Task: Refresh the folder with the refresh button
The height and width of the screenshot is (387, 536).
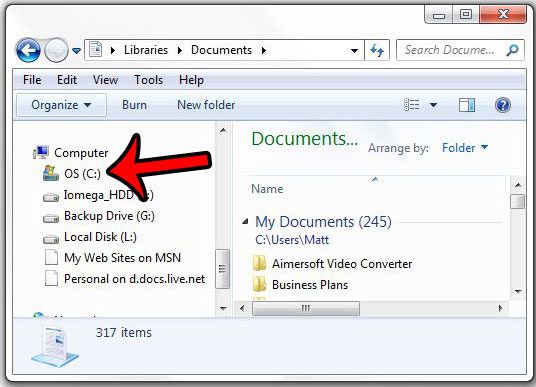Action: point(377,51)
